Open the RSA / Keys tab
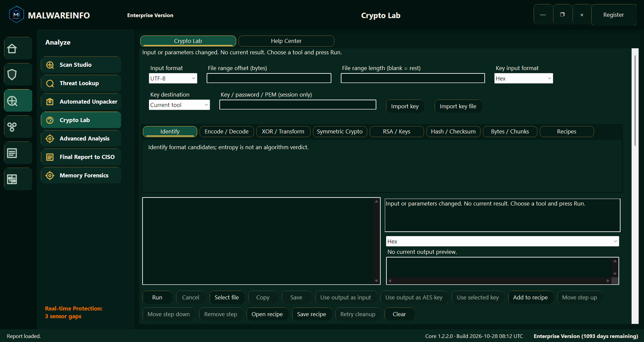Image resolution: width=644 pixels, height=342 pixels. (397, 131)
